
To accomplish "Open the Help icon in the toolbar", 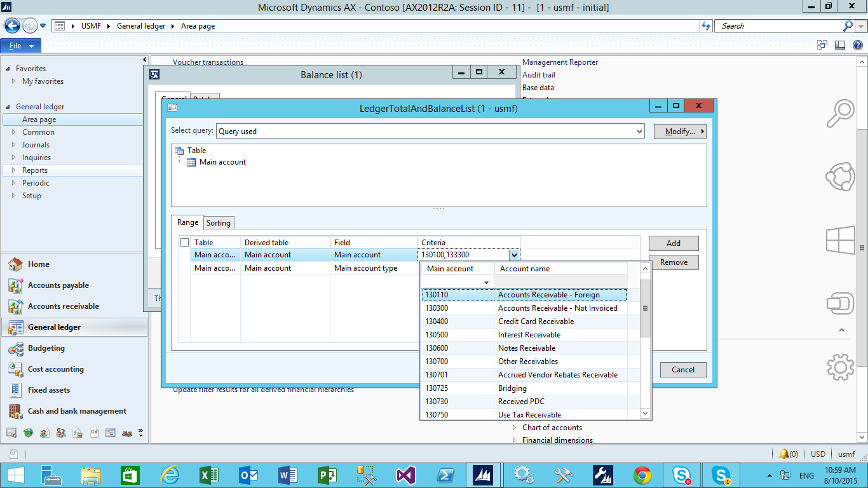I will pyautogui.click(x=858, y=45).
